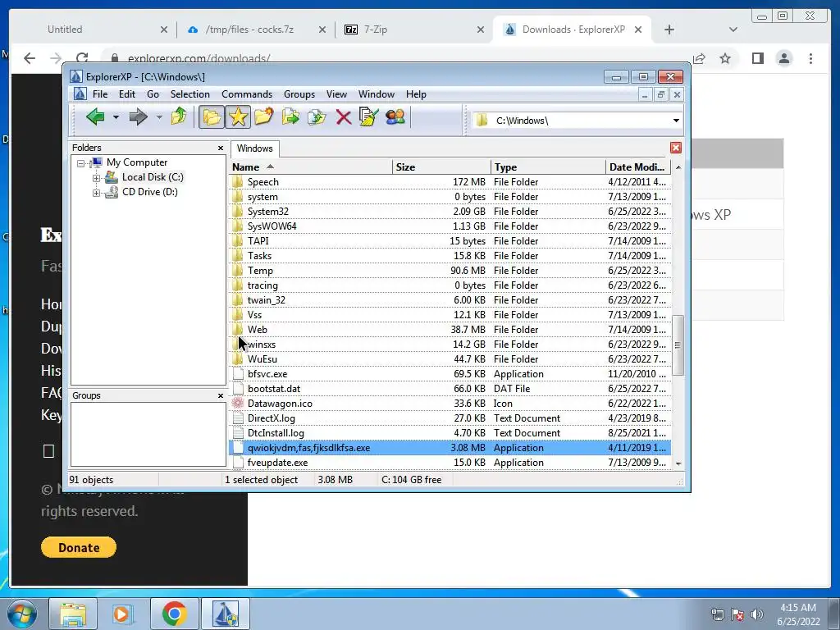Image resolution: width=840 pixels, height=630 pixels.
Task: Open the File menu
Action: tap(99, 94)
